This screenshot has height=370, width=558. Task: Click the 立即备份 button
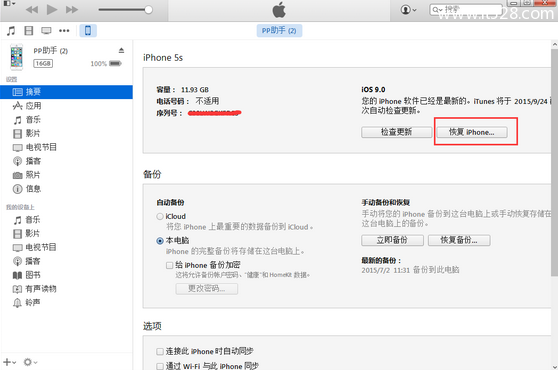pyautogui.click(x=392, y=240)
